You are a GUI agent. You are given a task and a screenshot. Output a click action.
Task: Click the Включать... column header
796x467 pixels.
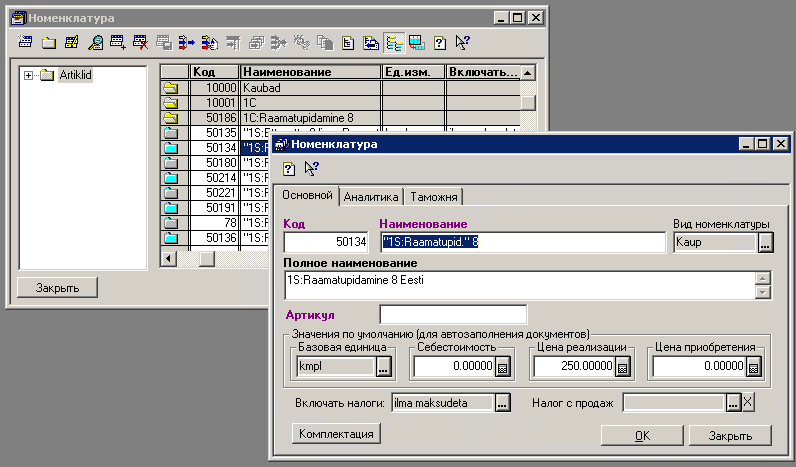(x=483, y=72)
